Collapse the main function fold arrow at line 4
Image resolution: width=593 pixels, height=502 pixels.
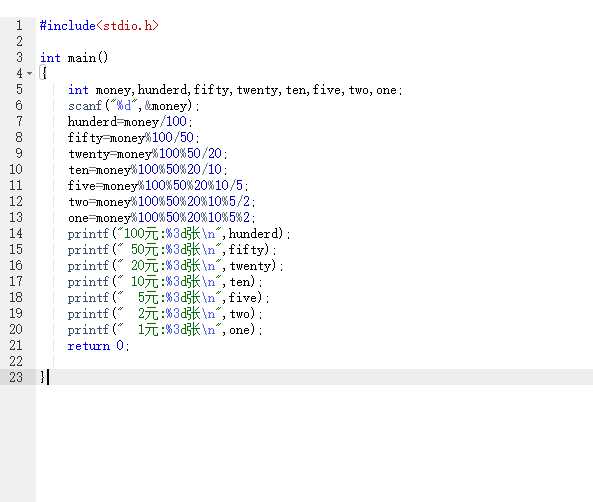[x=29, y=73]
